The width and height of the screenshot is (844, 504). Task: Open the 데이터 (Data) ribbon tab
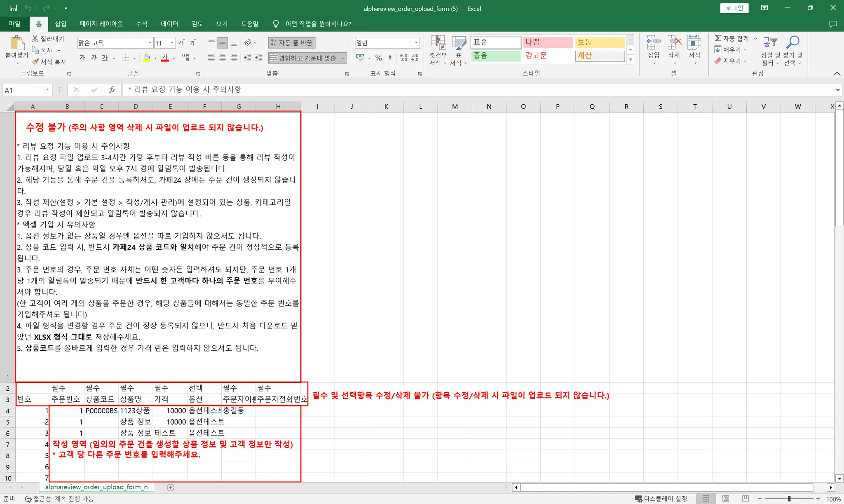coord(169,24)
